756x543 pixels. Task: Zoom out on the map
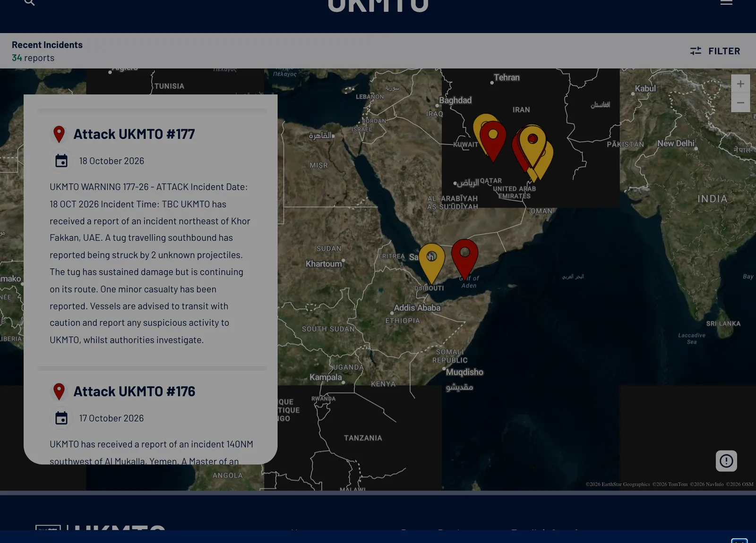pyautogui.click(x=740, y=103)
